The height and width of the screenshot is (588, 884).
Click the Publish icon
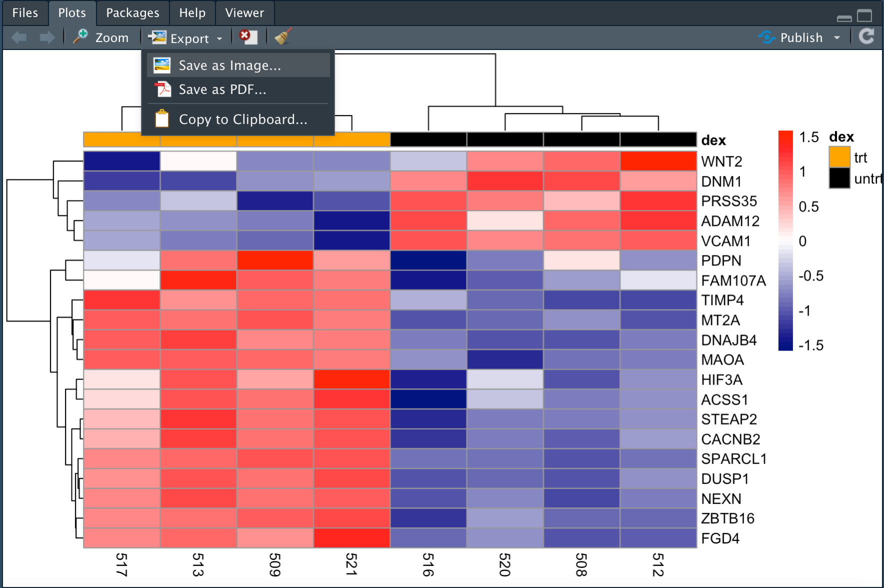pos(766,37)
